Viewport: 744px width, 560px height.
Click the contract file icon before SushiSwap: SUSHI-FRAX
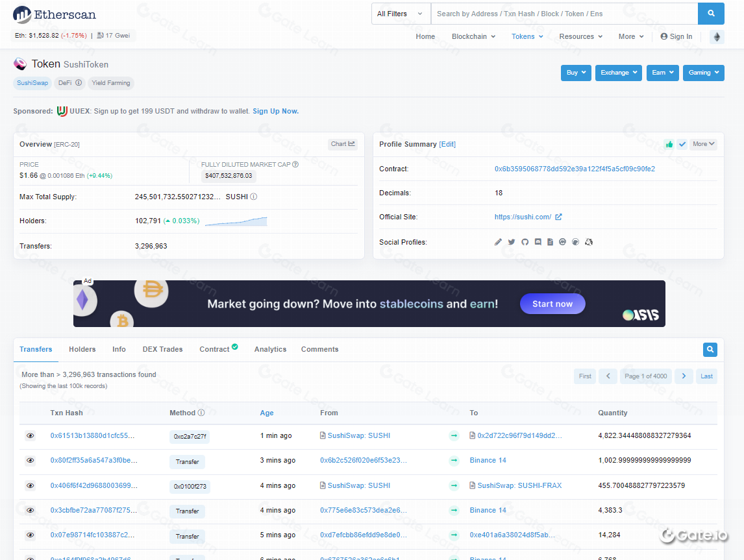[473, 485]
